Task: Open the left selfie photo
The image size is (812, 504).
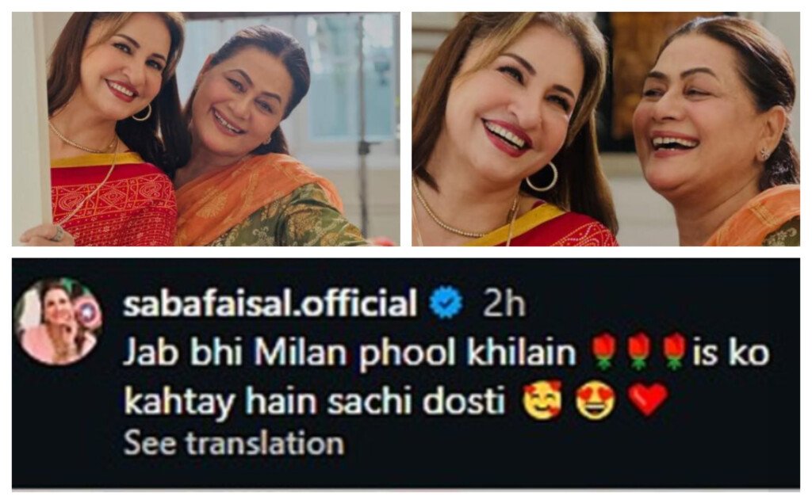Action: [206, 129]
